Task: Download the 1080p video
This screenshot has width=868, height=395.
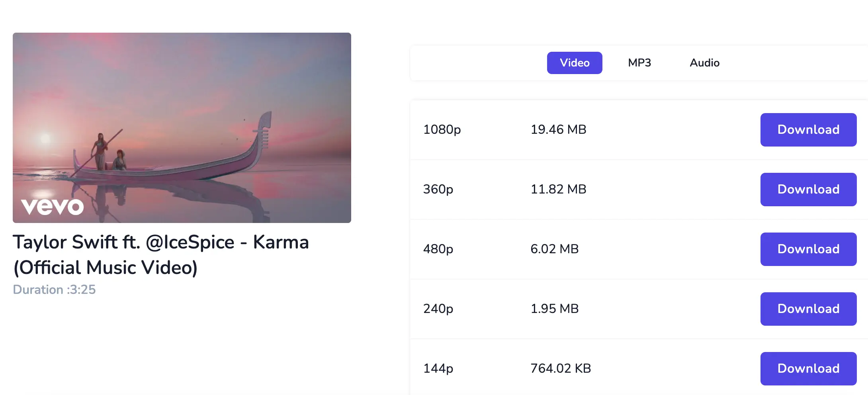Action: point(808,130)
